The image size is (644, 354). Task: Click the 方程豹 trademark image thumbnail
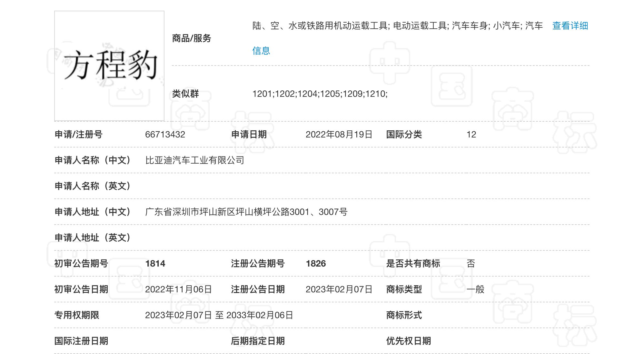coord(109,66)
